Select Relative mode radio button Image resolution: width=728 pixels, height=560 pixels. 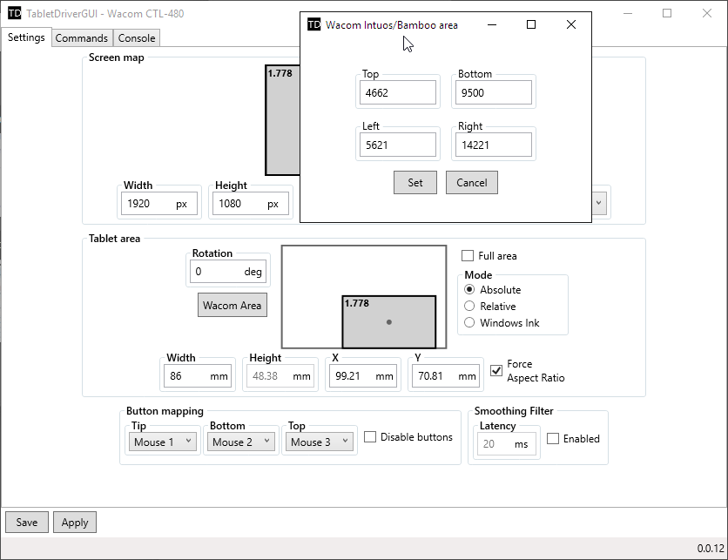pyautogui.click(x=470, y=307)
